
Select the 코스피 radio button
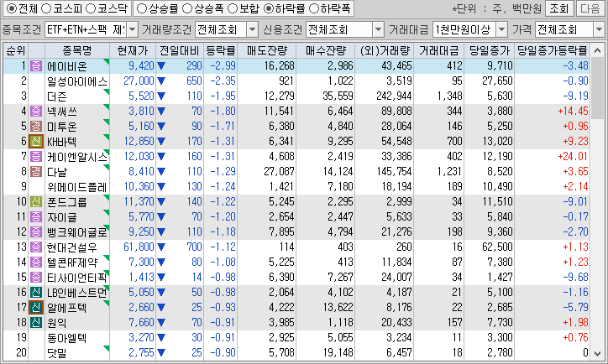tap(46, 8)
